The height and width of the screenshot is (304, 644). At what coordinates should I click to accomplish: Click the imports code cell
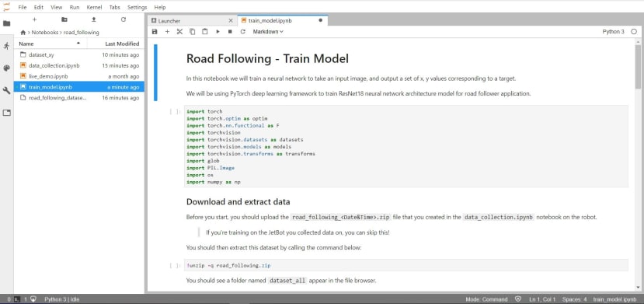[406, 147]
